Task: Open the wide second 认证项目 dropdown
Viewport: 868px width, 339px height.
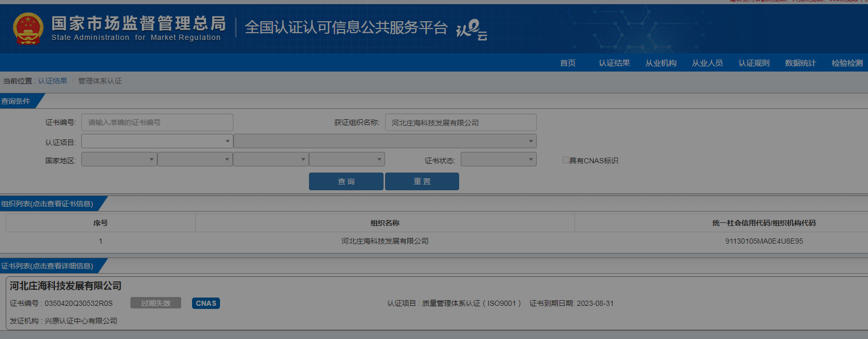Action: (385, 141)
